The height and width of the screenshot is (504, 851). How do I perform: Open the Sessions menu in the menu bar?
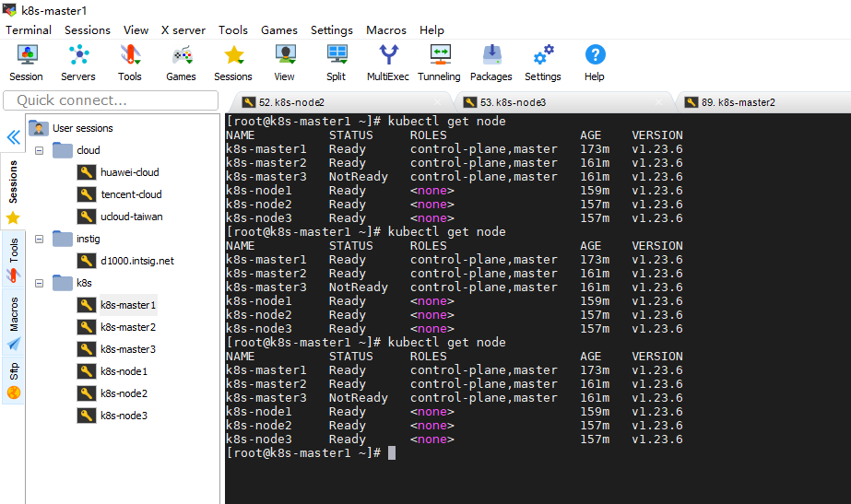point(88,30)
